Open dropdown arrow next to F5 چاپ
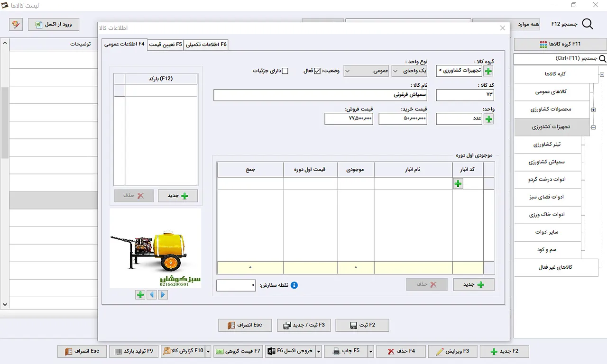Image resolution: width=607 pixels, height=364 pixels. pyautogui.click(x=371, y=351)
